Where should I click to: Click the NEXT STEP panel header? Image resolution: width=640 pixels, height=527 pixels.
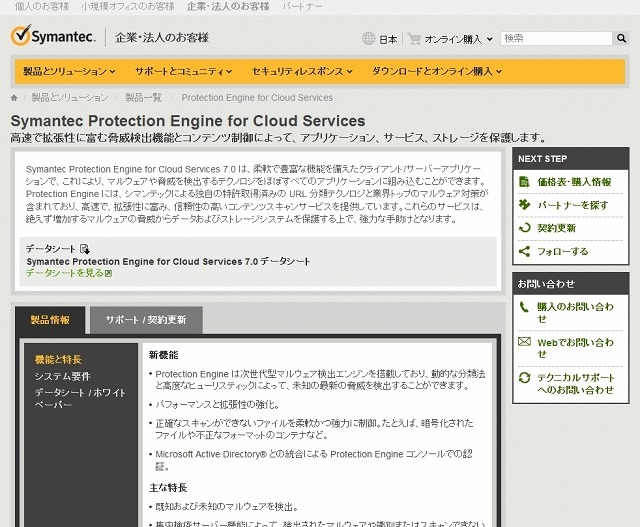click(x=571, y=159)
